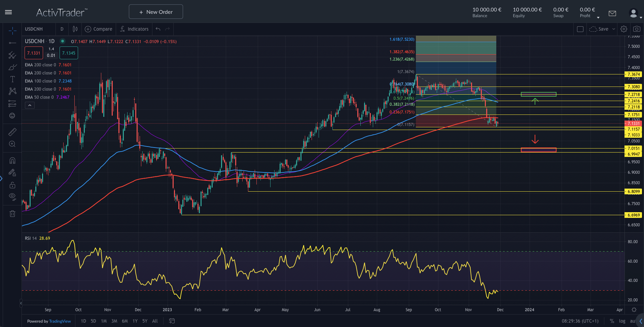644x327 pixels.
Task: Open the measure ruler tool
Action: coord(12,132)
